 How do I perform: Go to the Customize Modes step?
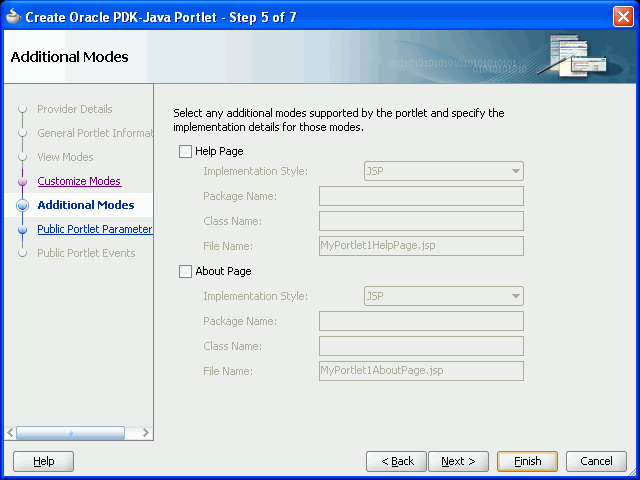pyautogui.click(x=79, y=181)
